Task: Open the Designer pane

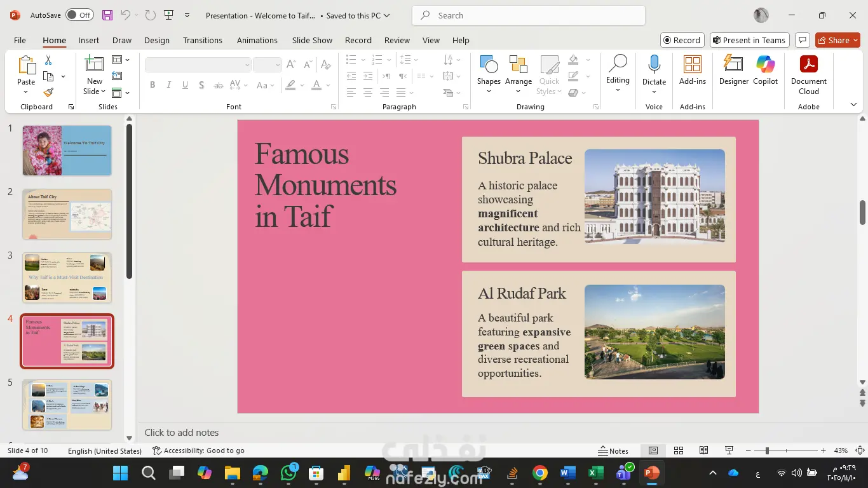Action: (733, 70)
